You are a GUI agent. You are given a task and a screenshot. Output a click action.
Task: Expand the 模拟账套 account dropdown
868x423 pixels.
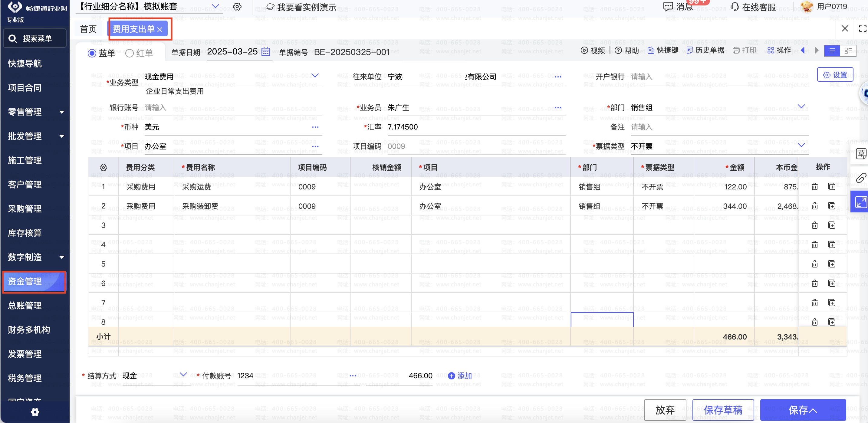point(215,6)
